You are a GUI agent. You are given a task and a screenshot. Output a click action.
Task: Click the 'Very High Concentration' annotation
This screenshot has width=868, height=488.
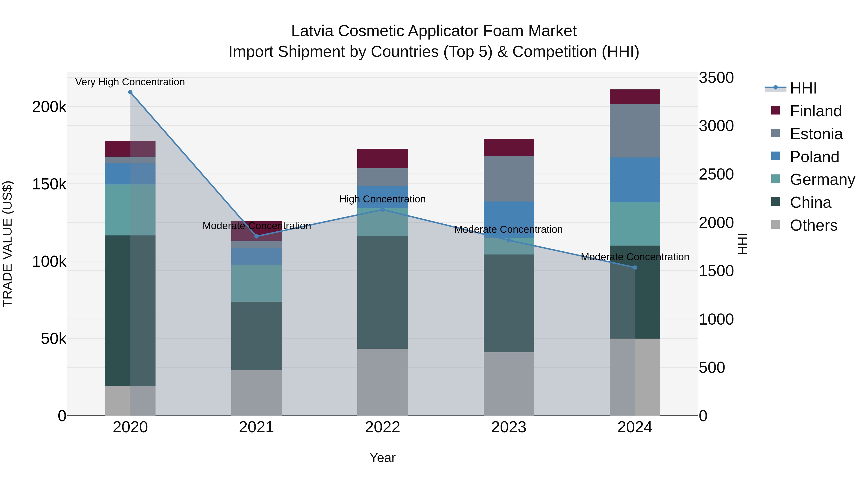pos(130,82)
